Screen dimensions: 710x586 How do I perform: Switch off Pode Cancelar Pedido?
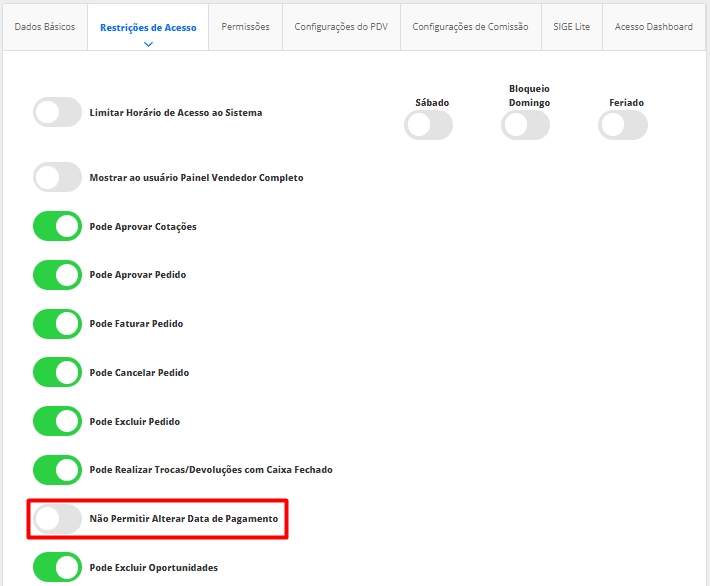[x=57, y=373]
